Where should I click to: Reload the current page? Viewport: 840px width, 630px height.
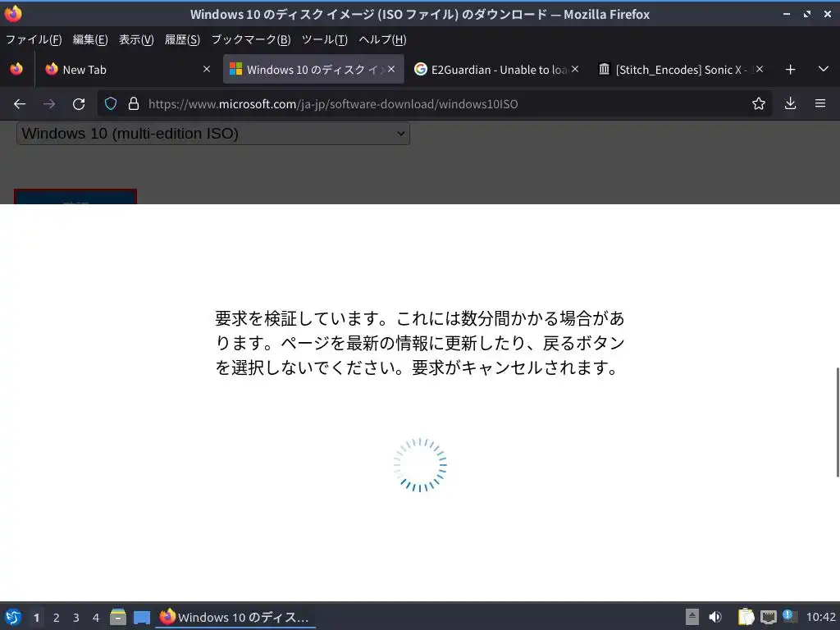(x=79, y=104)
